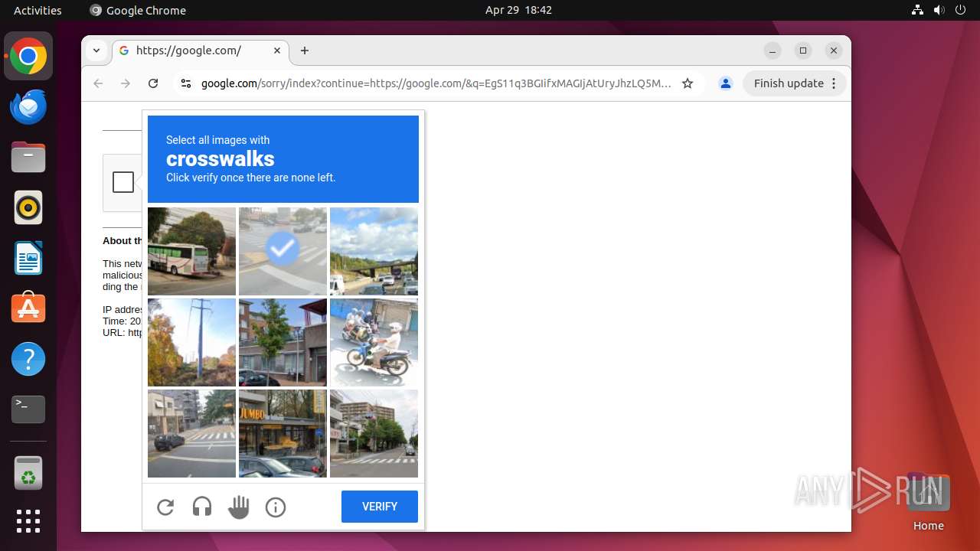Open the network status icon in system tray
Viewport: 980px width, 551px height.
pyautogui.click(x=917, y=10)
